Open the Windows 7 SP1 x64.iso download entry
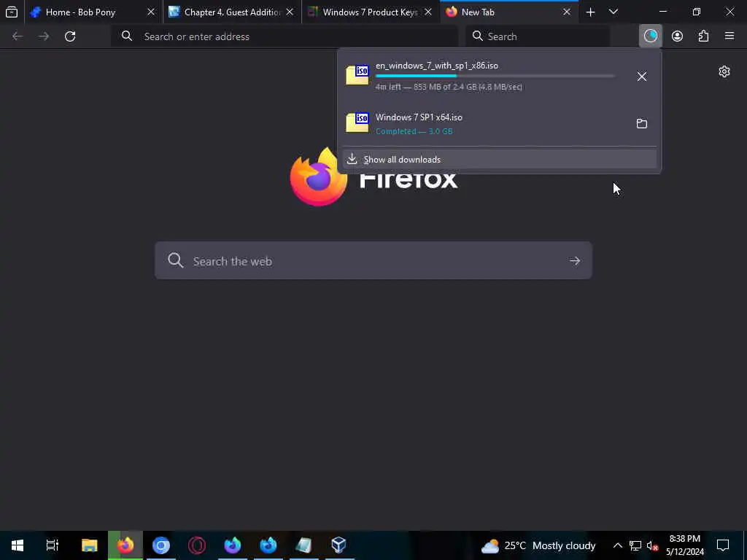This screenshot has width=747, height=560. point(484,123)
